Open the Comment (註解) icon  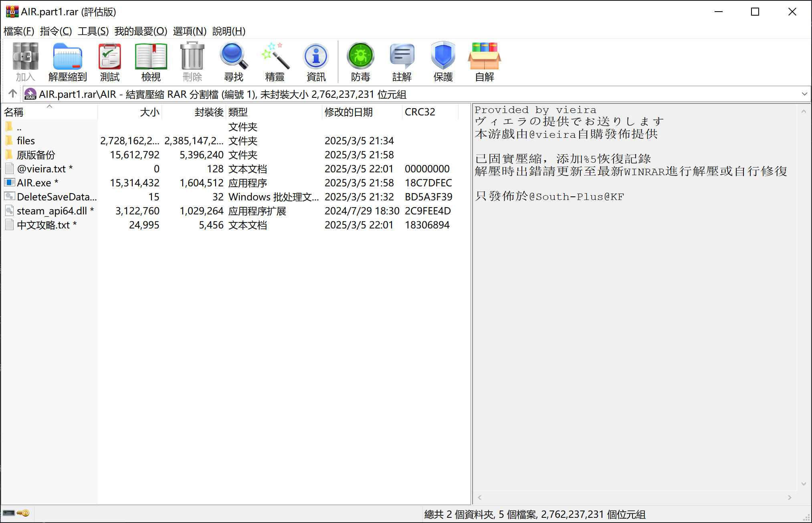tap(402, 61)
